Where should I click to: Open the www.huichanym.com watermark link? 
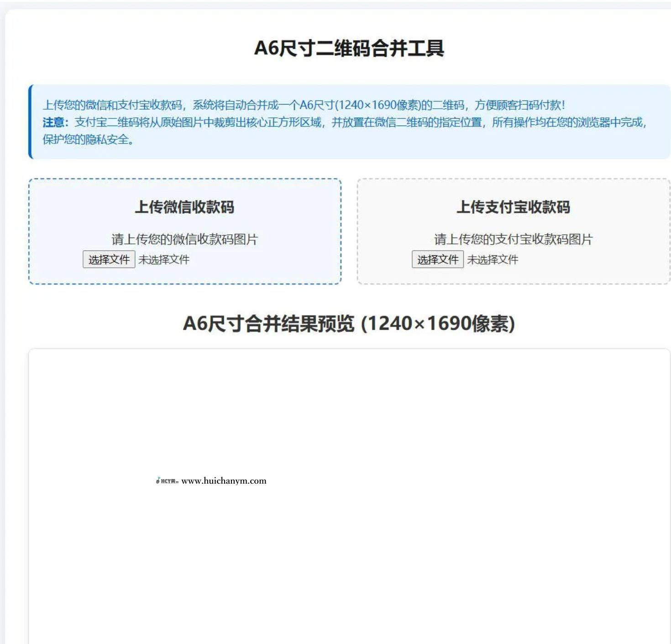[224, 480]
